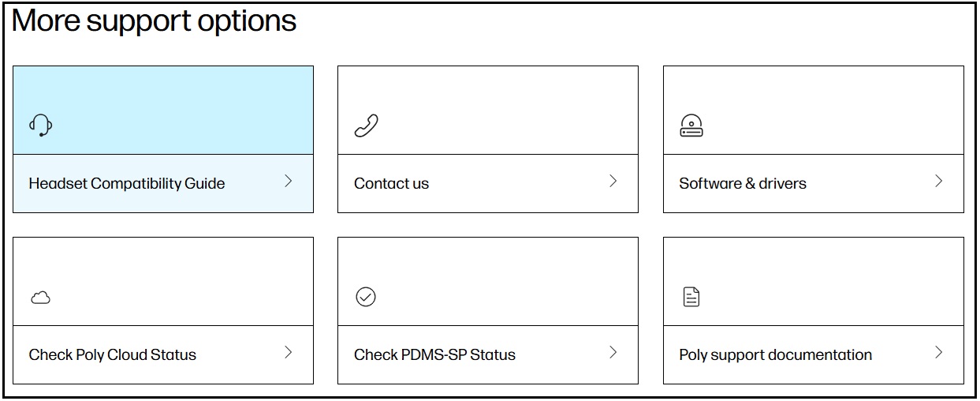This screenshot has height=401, width=980.
Task: Click the More support options heading
Action: (155, 21)
